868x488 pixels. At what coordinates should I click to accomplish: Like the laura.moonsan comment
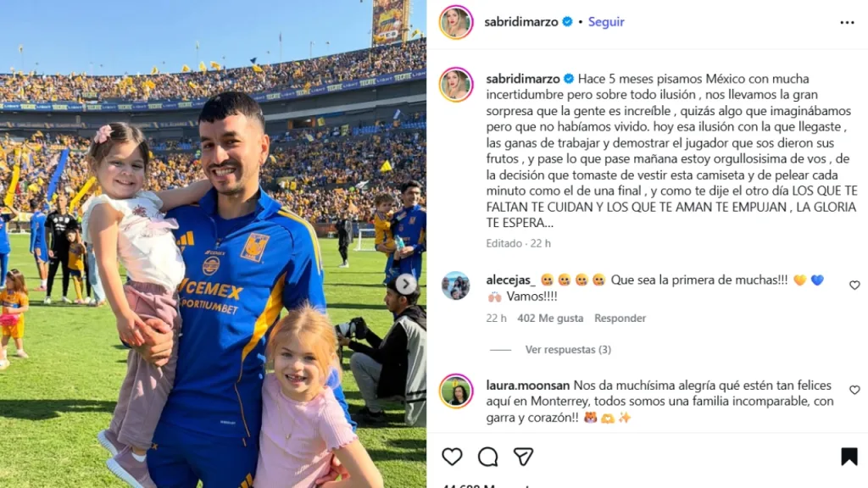854,390
